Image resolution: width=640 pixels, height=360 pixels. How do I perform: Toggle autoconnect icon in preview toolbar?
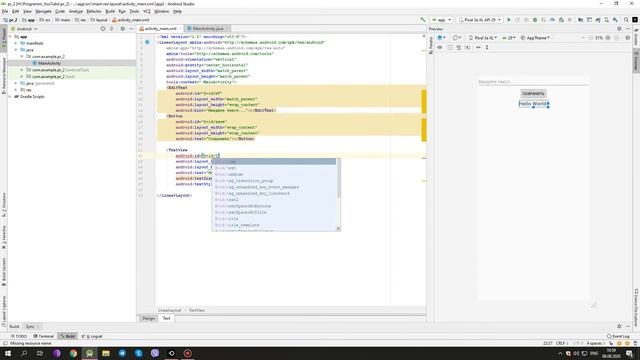(449, 47)
